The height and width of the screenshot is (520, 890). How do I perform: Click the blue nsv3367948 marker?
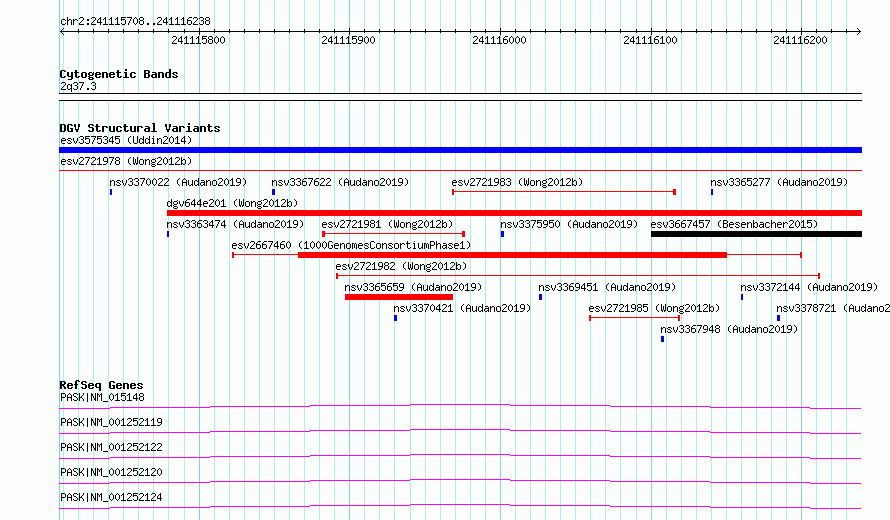click(662, 339)
